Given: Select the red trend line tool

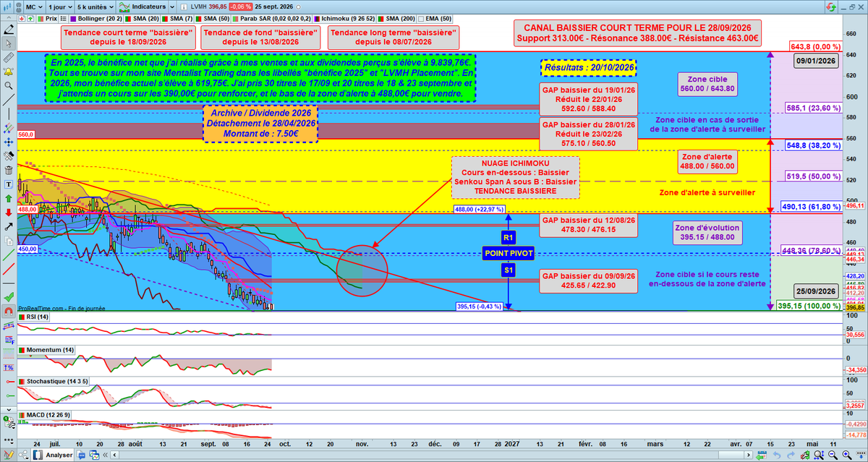Looking at the screenshot, I should (x=10, y=269).
